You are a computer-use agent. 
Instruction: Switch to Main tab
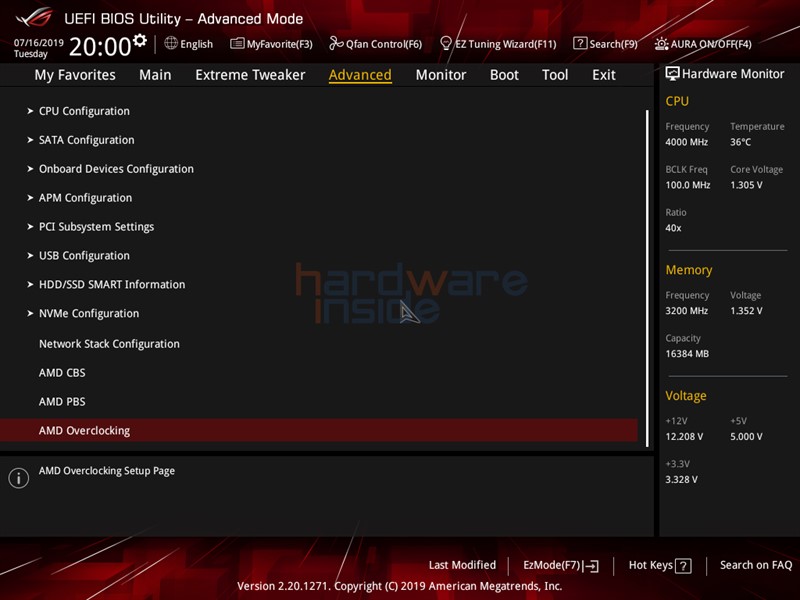155,75
